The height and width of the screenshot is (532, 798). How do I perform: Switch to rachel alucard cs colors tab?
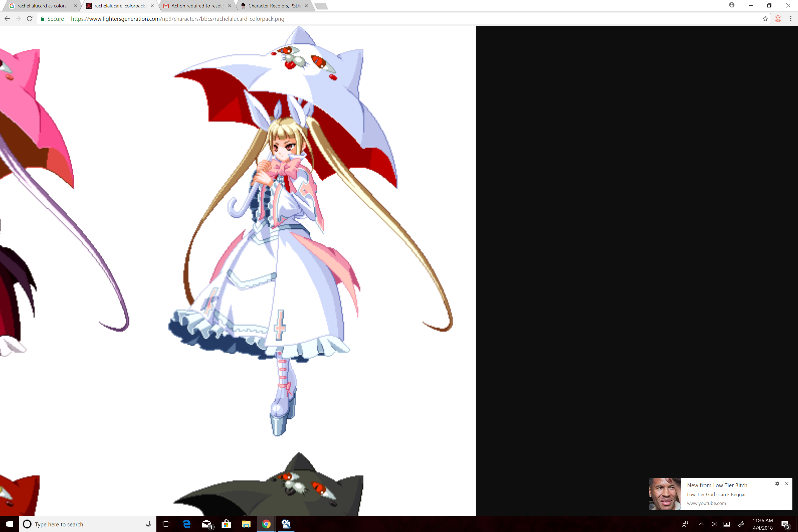click(x=42, y=6)
